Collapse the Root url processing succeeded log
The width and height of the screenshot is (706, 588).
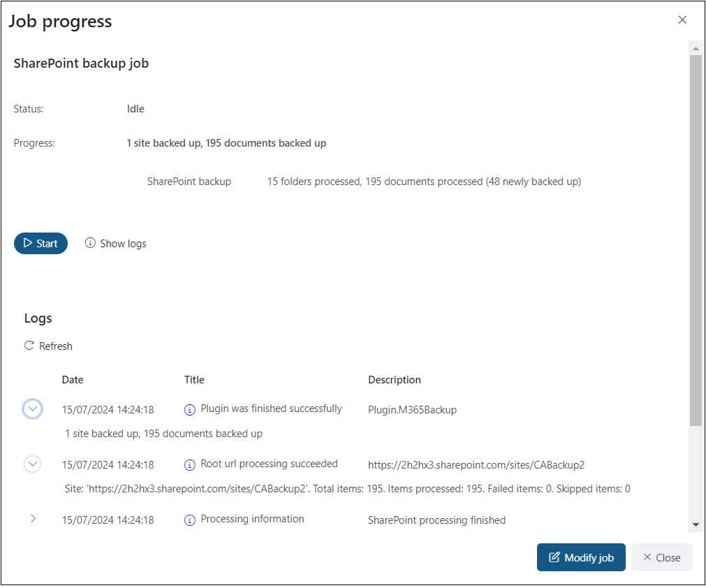(x=33, y=464)
